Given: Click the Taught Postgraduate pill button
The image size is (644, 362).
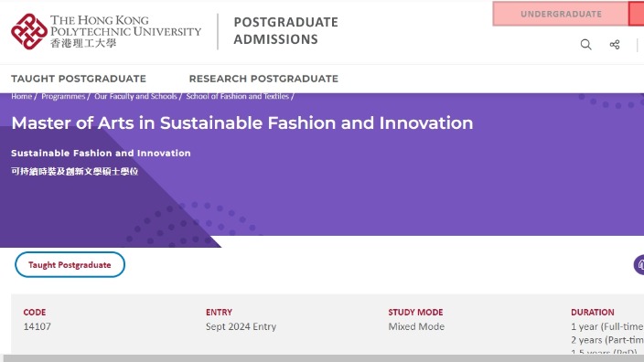Looking at the screenshot, I should click(x=70, y=265).
